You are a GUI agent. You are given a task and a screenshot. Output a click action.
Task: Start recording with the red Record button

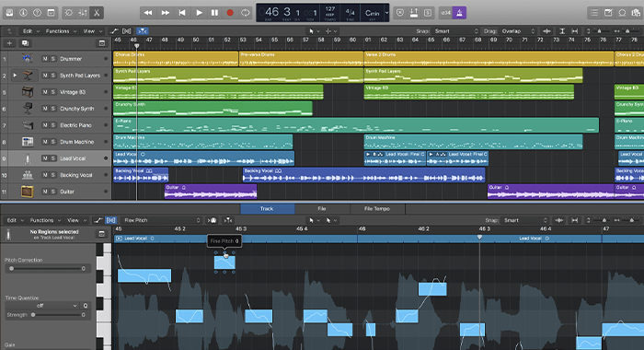point(230,13)
